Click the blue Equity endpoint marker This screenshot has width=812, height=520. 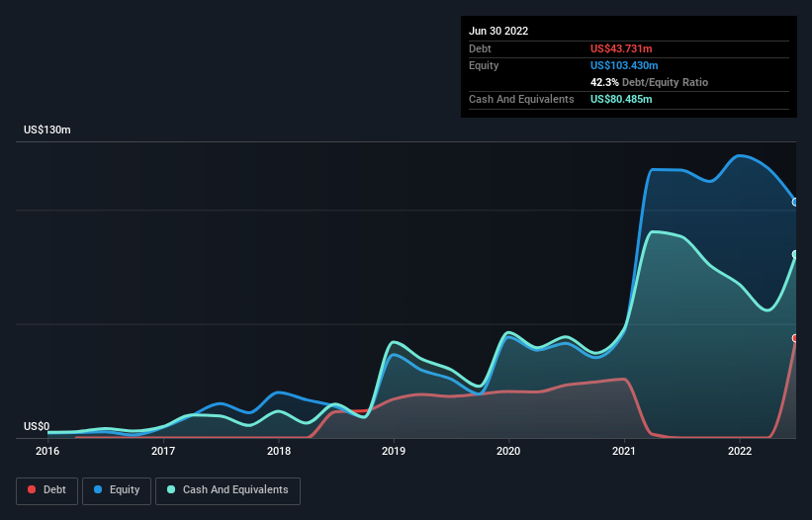point(795,203)
